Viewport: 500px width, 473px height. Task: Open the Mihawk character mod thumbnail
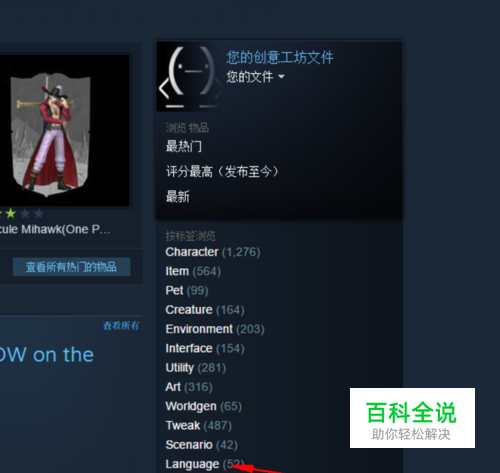(65, 130)
